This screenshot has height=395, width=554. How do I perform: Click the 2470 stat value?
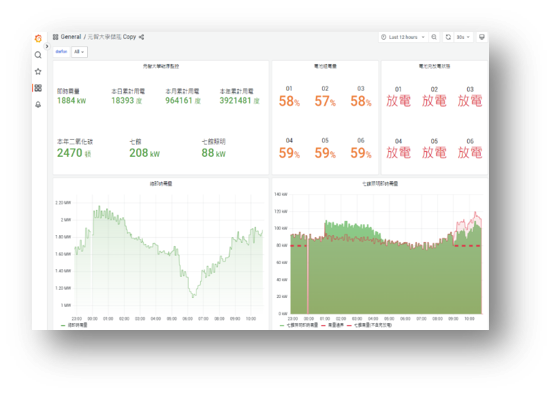[x=74, y=153]
